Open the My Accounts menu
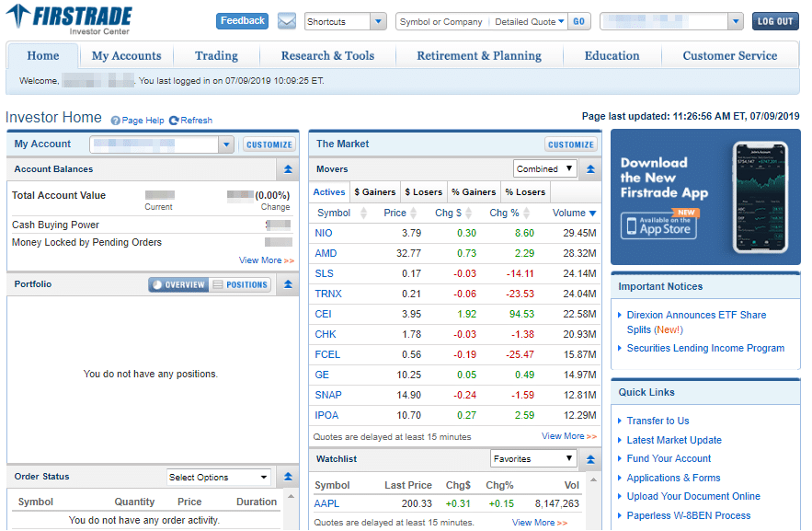Image resolution: width=812 pixels, height=531 pixels. tap(126, 55)
